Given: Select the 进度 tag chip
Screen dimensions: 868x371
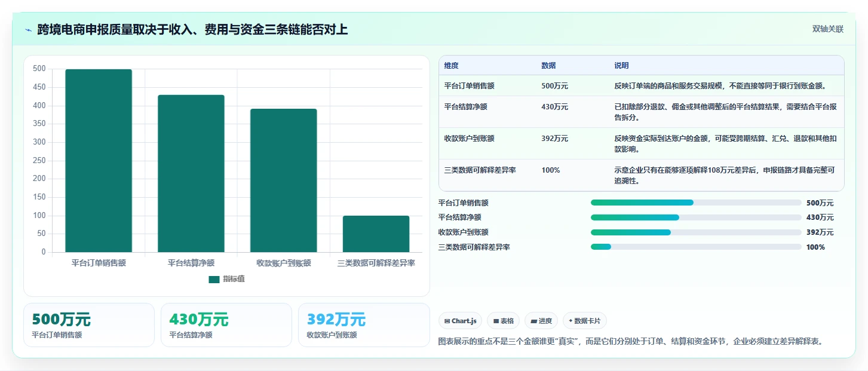Looking at the screenshot, I should 541,321.
